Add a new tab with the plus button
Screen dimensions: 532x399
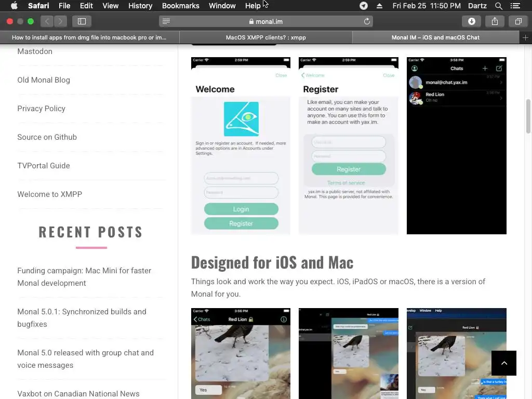point(526,37)
